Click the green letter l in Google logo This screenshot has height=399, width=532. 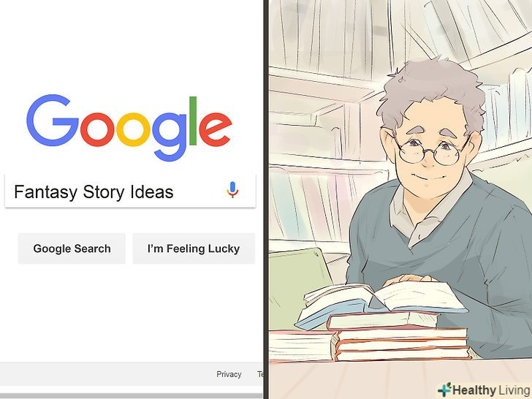(x=193, y=121)
